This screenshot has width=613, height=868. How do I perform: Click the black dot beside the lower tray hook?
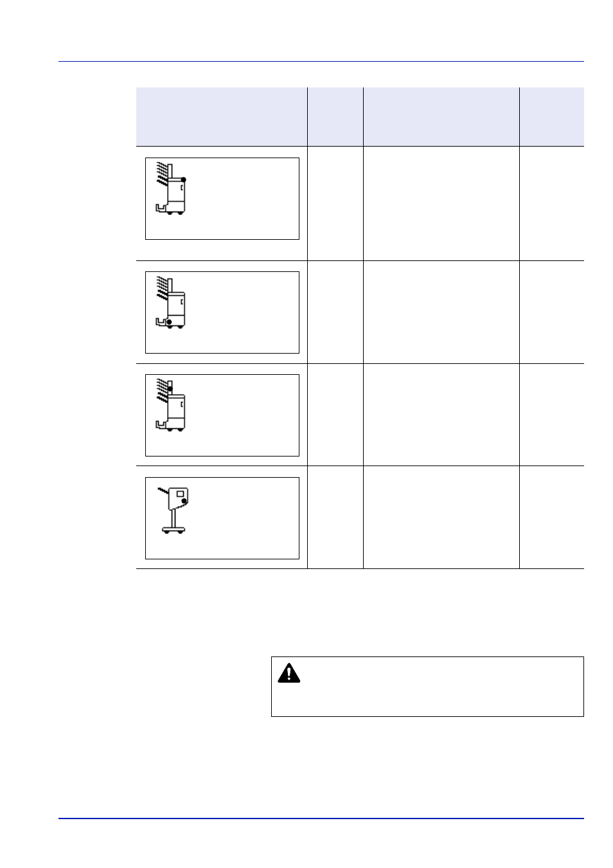(169, 321)
